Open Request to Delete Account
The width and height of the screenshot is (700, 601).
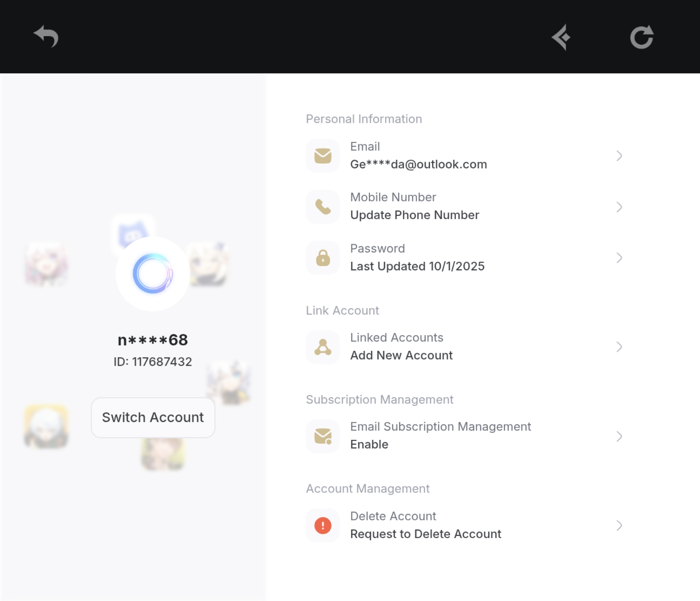[426, 534]
